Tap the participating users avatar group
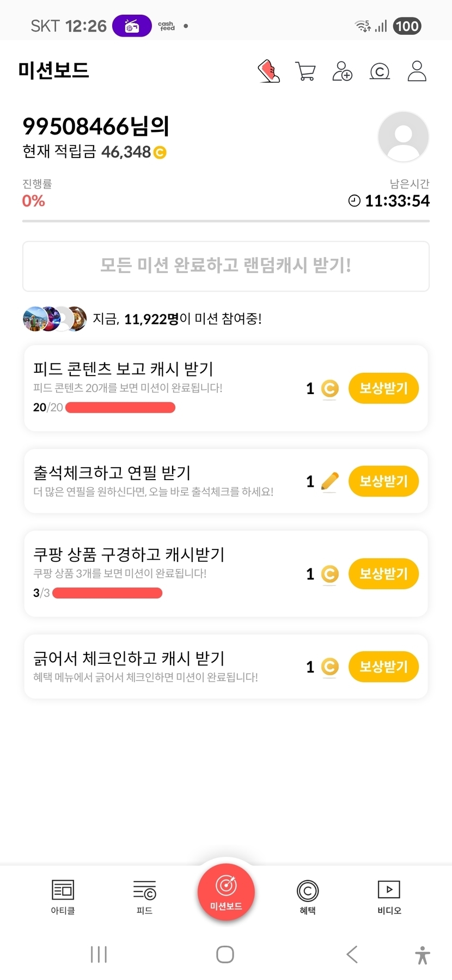Viewport: 452px width, 980px height. coord(54,319)
